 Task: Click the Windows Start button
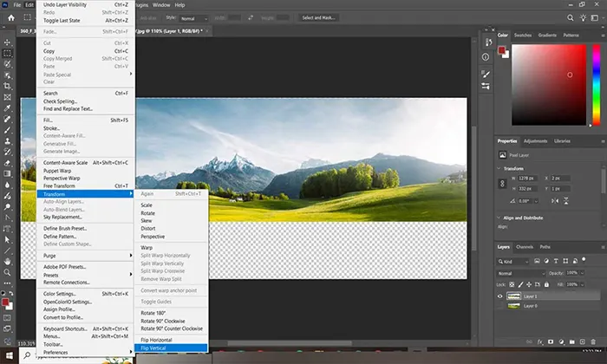click(10, 355)
